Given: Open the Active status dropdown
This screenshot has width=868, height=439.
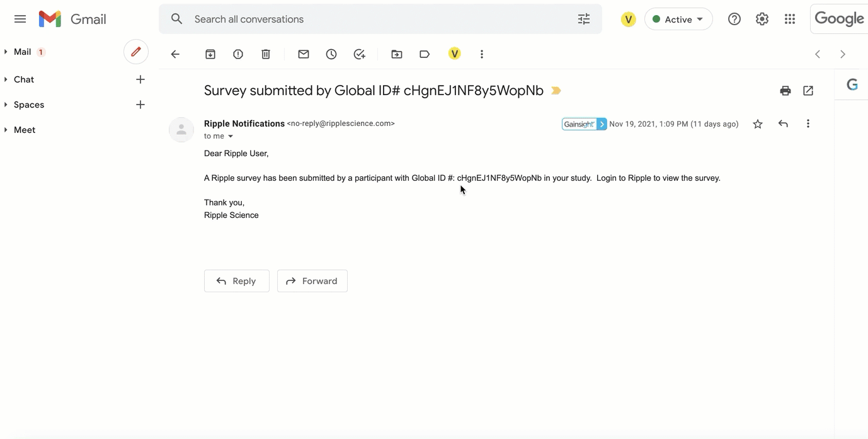Looking at the screenshot, I should point(678,20).
